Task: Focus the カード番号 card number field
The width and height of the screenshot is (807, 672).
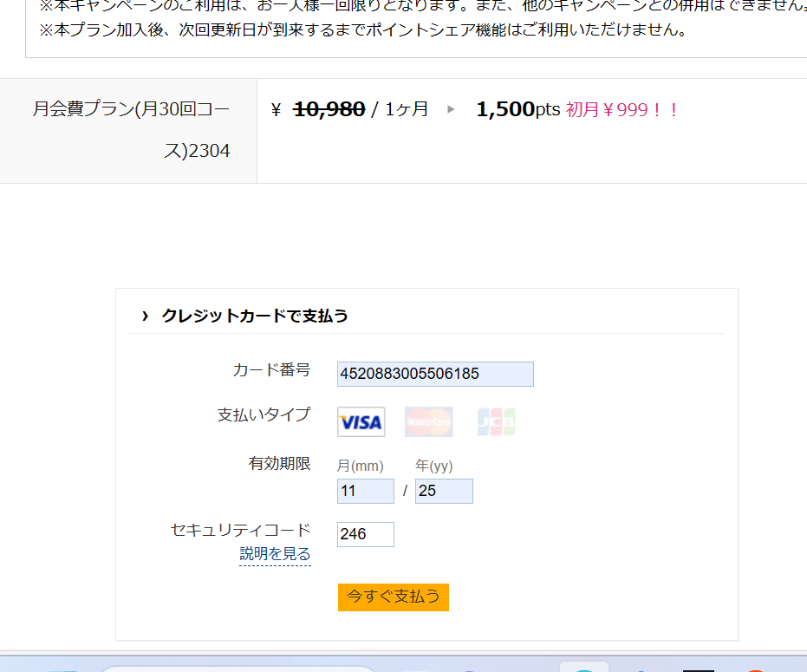Action: click(435, 374)
